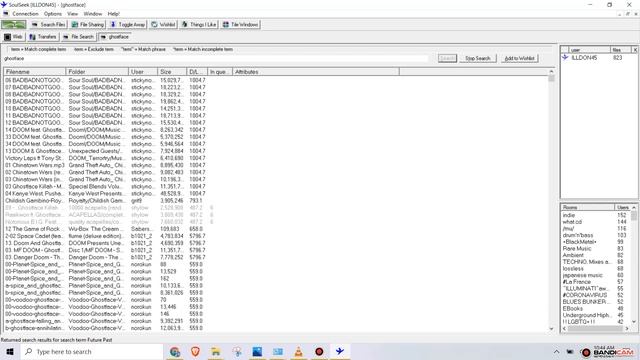Open Things I Like from toolbar
640x360 pixels.
199,24
